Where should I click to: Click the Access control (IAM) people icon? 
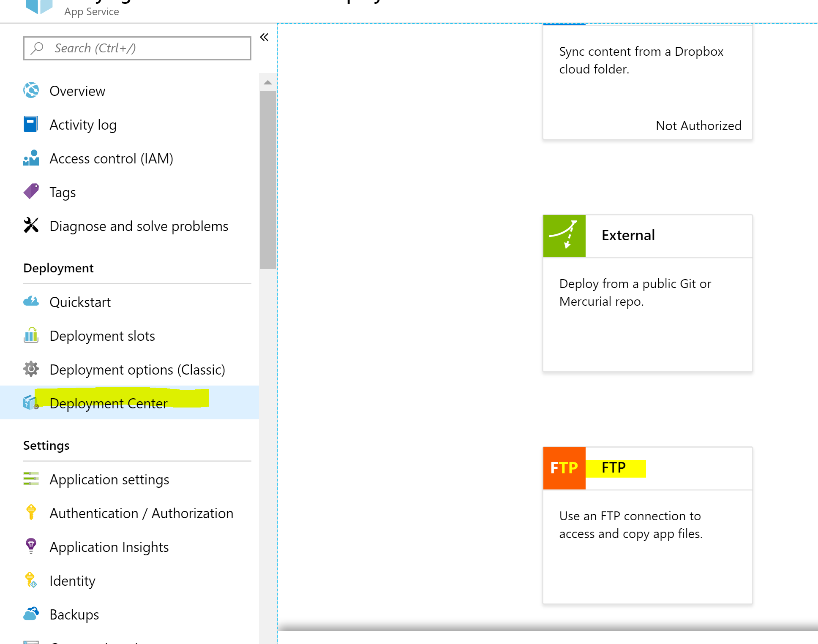(31, 158)
